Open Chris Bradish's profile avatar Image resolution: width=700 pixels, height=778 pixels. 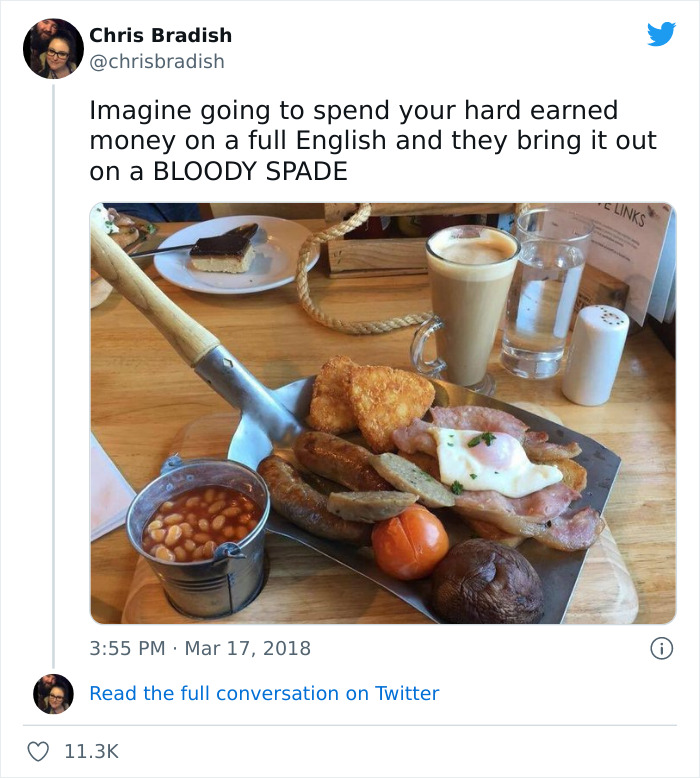click(x=53, y=48)
